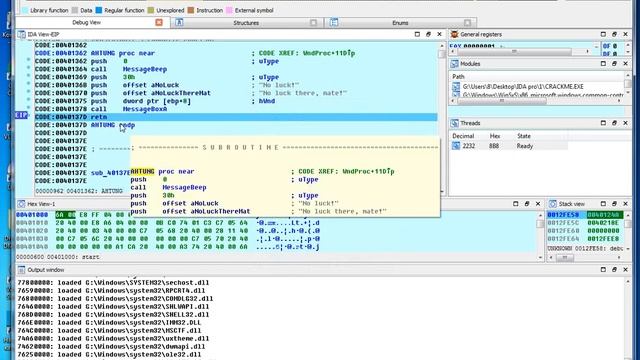The image size is (640, 360).
Task: Close the Structures tab with its box button
Action: tap(313, 23)
